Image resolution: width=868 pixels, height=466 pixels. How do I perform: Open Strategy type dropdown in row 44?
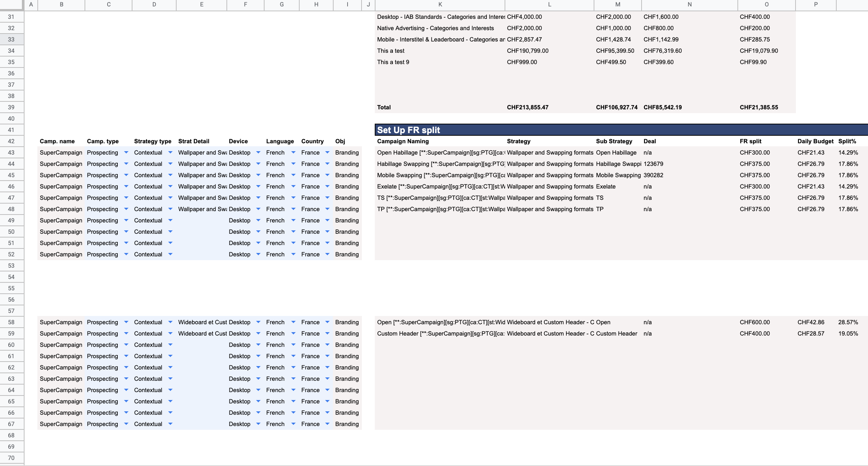tap(170, 164)
